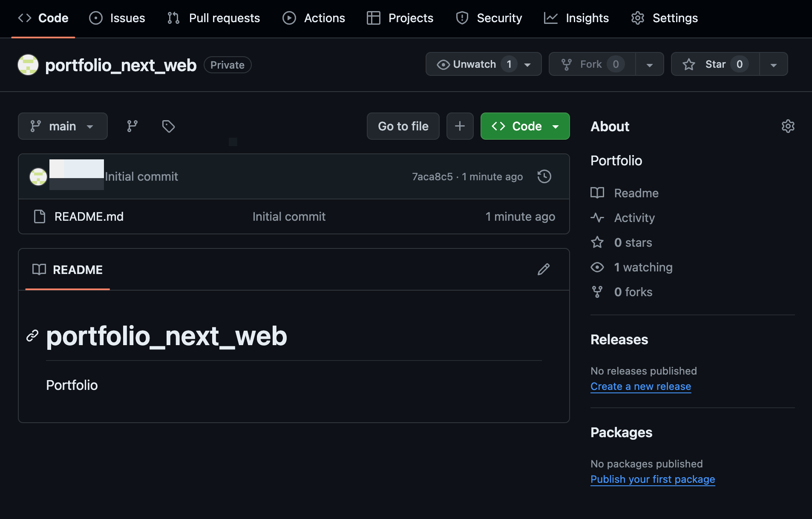Click Create a new release
Viewport: 812px width, 519px height.
(640, 386)
